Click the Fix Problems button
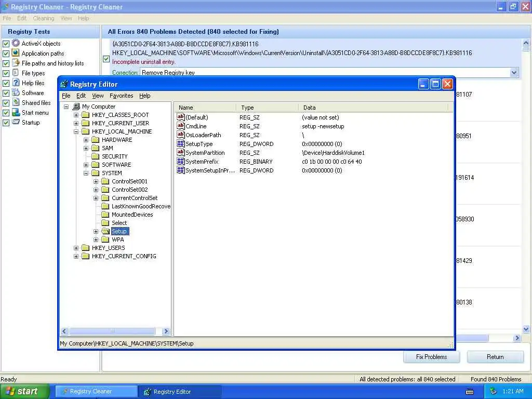This screenshot has height=399, width=532. coord(431,356)
